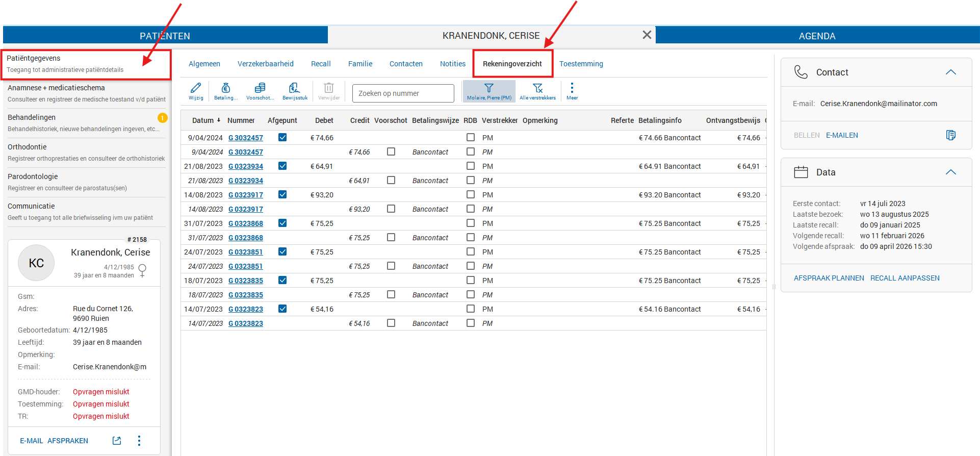Toggle RDB checkbox for 21/08/2023 debit row

(x=471, y=166)
